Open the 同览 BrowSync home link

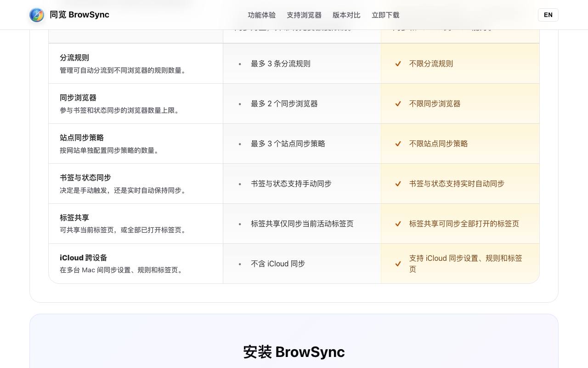[69, 15]
